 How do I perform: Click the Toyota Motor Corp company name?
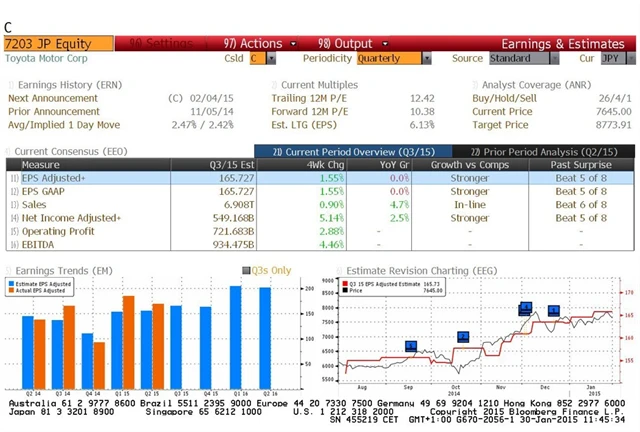click(46, 58)
